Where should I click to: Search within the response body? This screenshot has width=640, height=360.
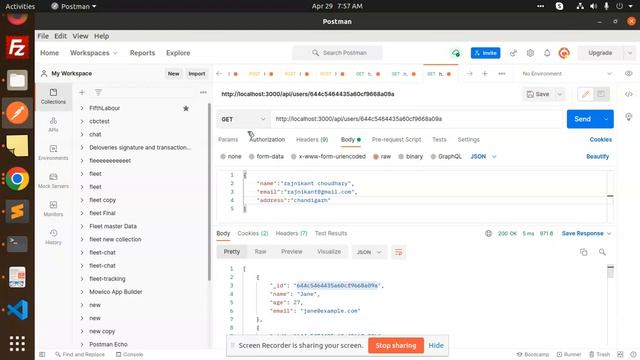[x=602, y=252]
